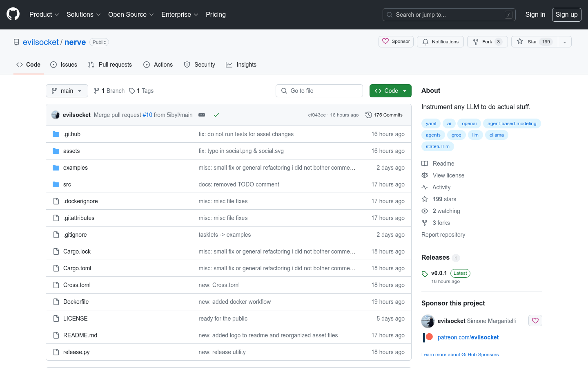The image size is (588, 368).
Task: Open commit hash ef043ee
Action: (317, 115)
